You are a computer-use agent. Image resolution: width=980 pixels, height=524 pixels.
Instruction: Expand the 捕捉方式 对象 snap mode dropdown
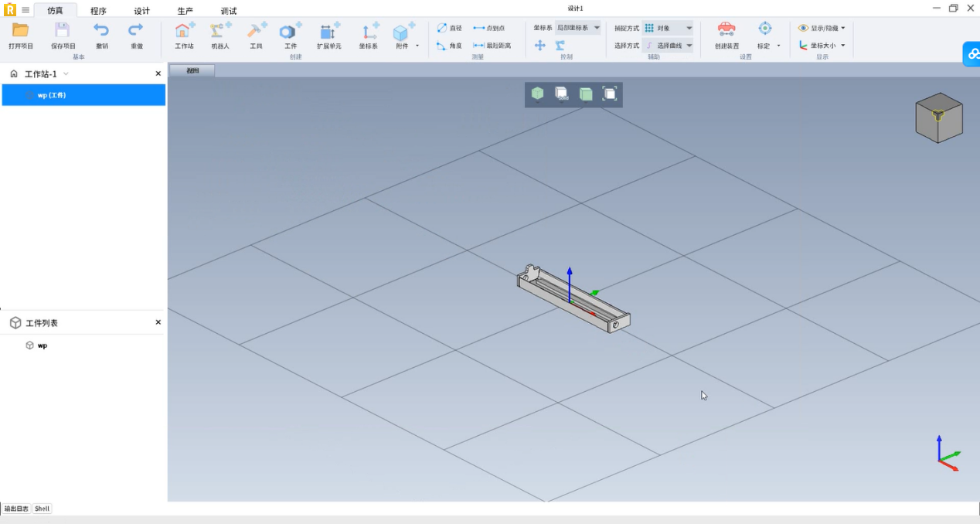pyautogui.click(x=668, y=28)
